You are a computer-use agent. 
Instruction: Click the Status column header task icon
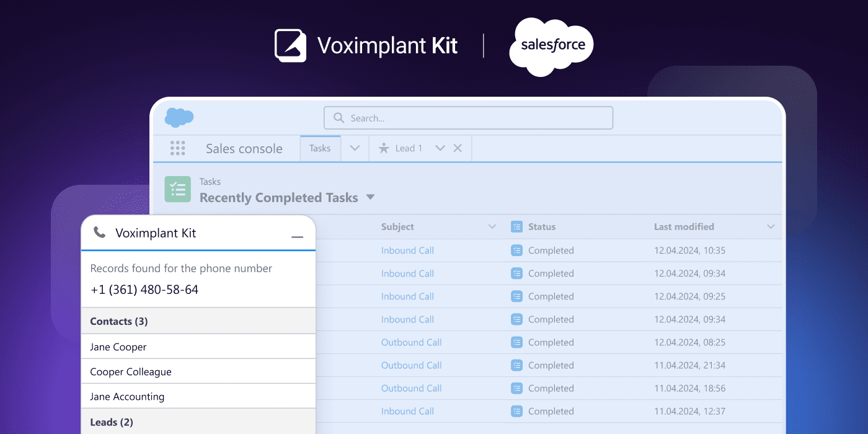tap(516, 227)
